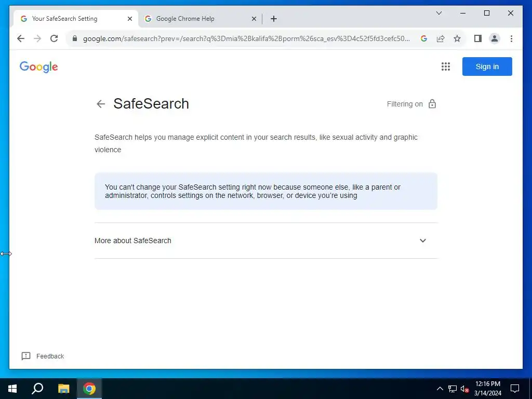532x399 pixels.
Task: Click the network icon in system tray
Action: [x=453, y=389]
